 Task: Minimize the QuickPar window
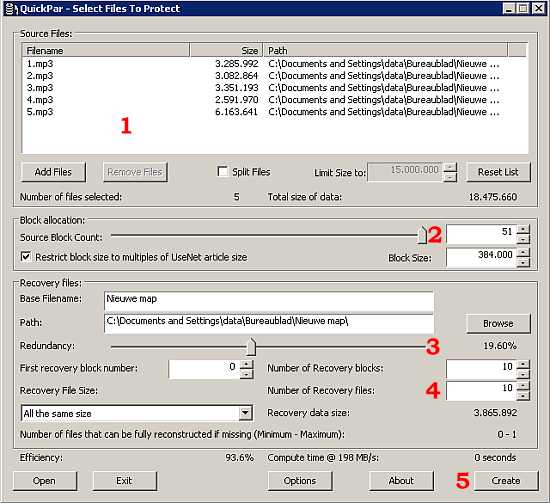pos(509,8)
